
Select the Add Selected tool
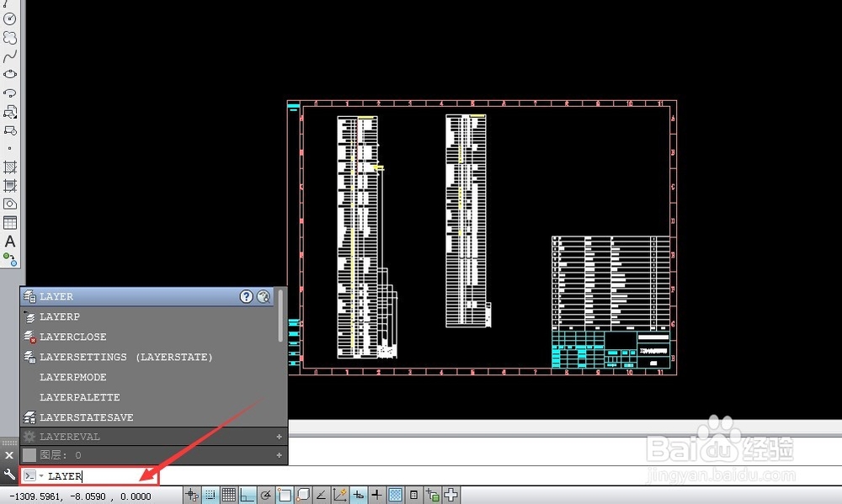[x=9, y=260]
